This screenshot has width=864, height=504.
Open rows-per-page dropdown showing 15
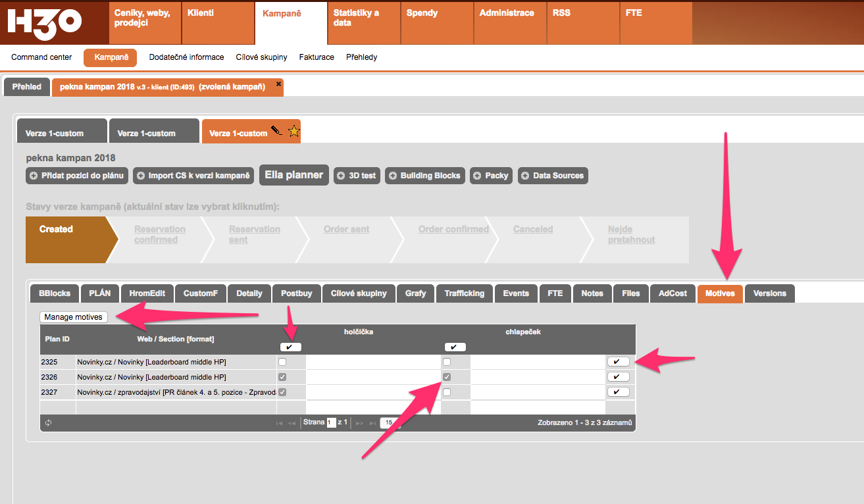pyautogui.click(x=390, y=423)
